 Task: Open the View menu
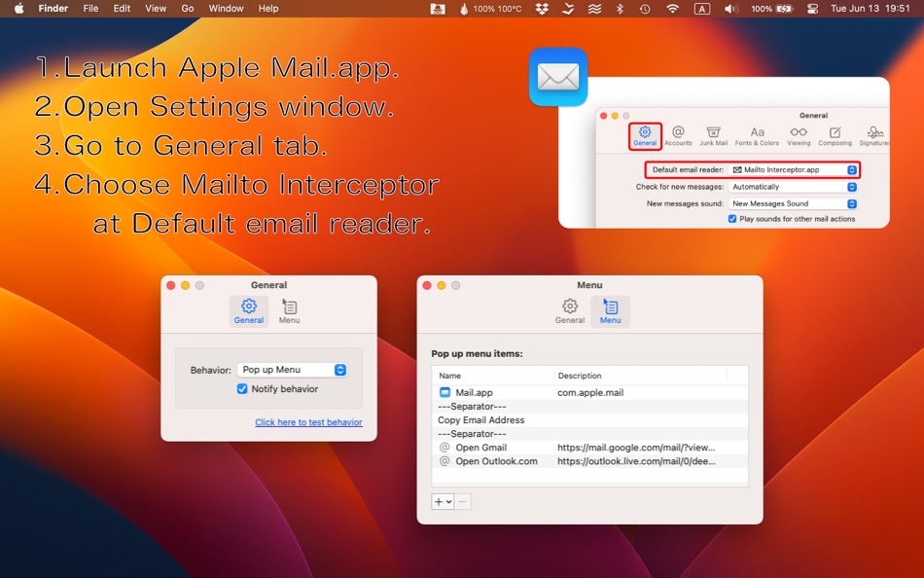156,8
